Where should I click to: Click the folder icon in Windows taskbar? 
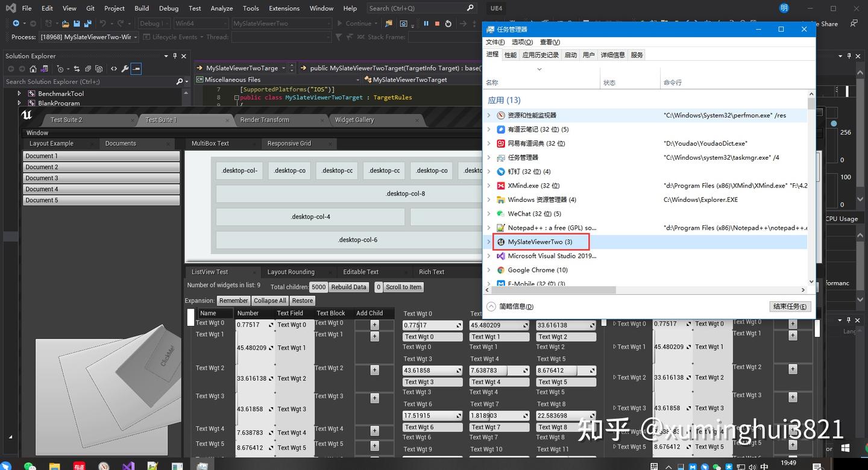[54, 465]
